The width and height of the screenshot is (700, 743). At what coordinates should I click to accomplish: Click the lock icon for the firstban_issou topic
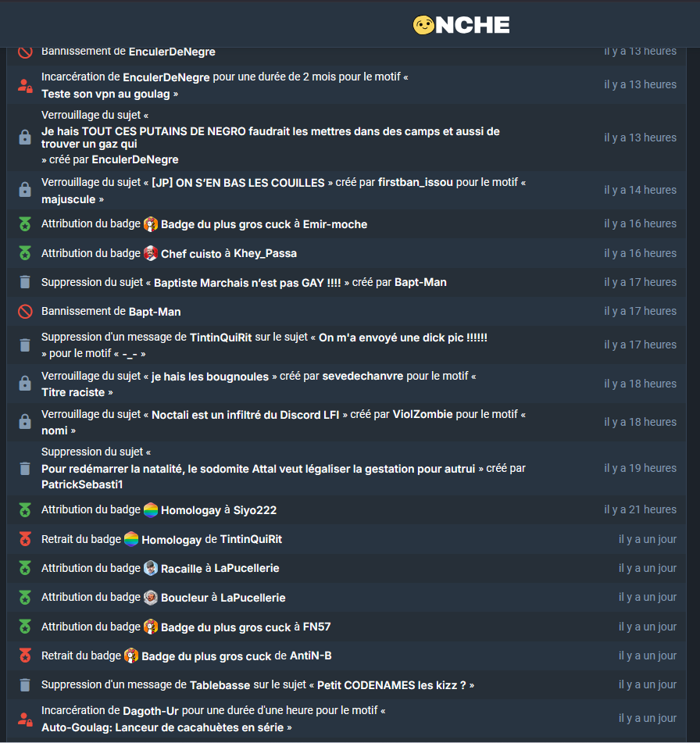25,190
